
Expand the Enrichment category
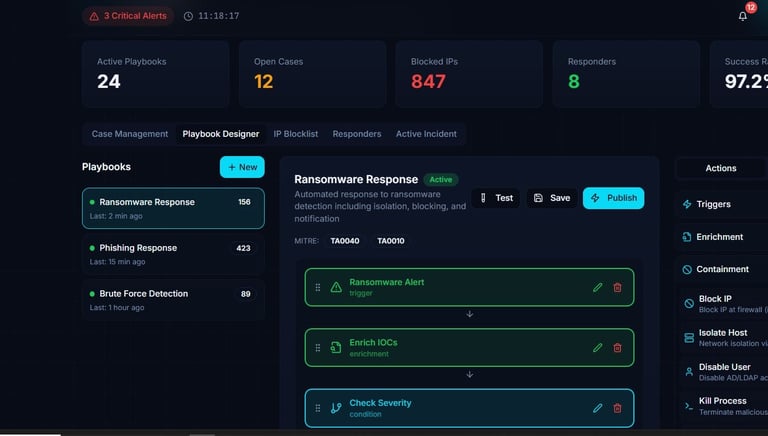pos(723,237)
